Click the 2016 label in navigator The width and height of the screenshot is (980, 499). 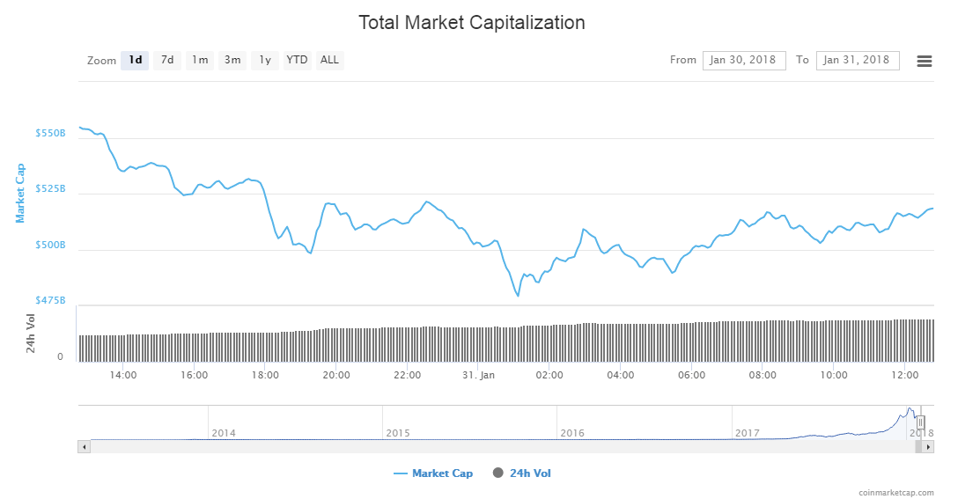coord(572,433)
